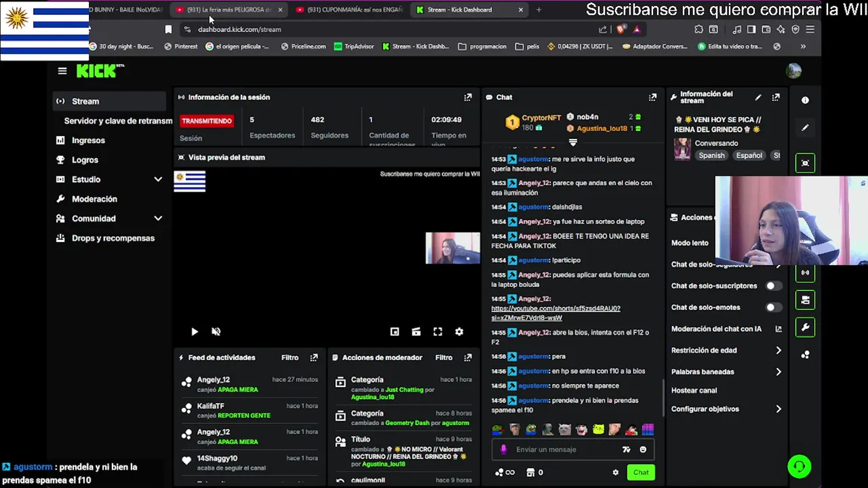Click the Spanish tag chip
868x488 pixels.
tap(711, 155)
